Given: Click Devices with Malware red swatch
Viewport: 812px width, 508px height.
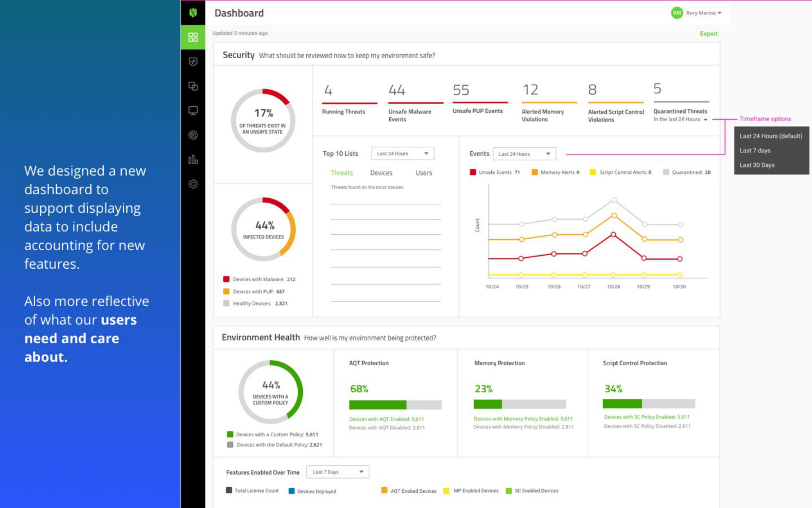Looking at the screenshot, I should (x=226, y=279).
